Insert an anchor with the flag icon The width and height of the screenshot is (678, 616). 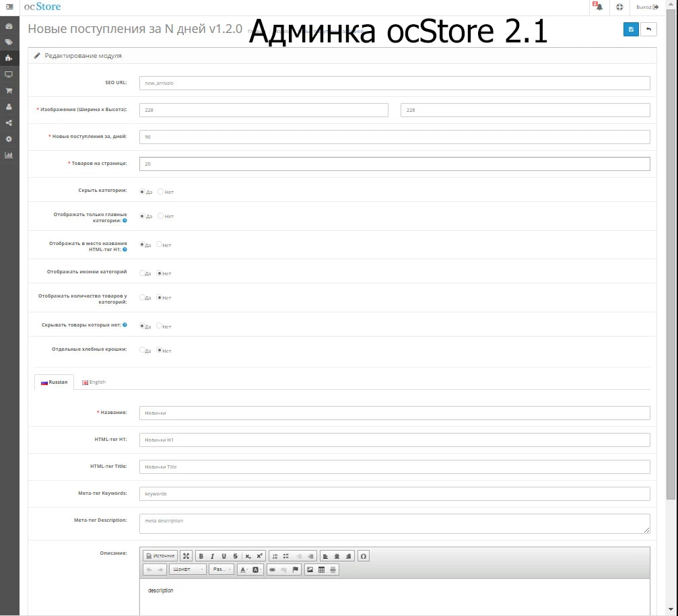296,570
